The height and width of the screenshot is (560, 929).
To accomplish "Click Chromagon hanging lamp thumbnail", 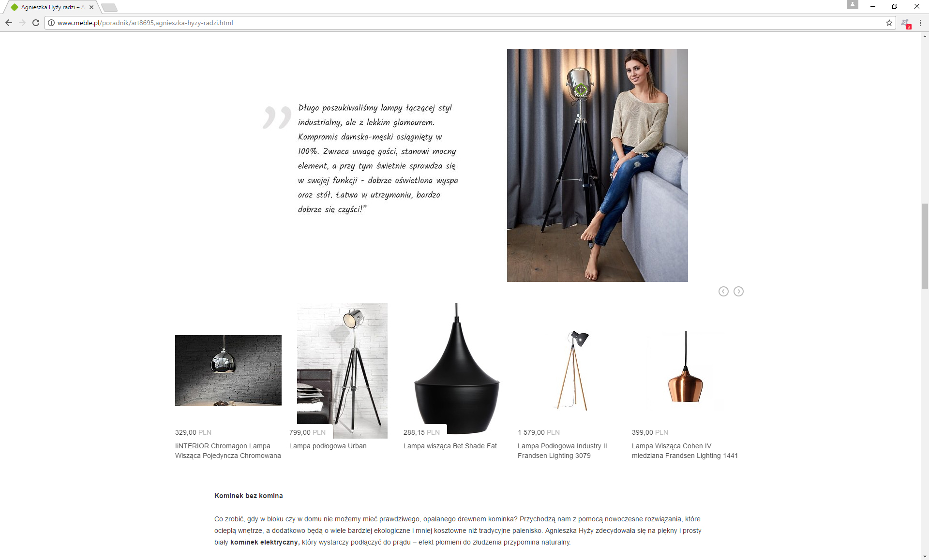I will [x=228, y=370].
